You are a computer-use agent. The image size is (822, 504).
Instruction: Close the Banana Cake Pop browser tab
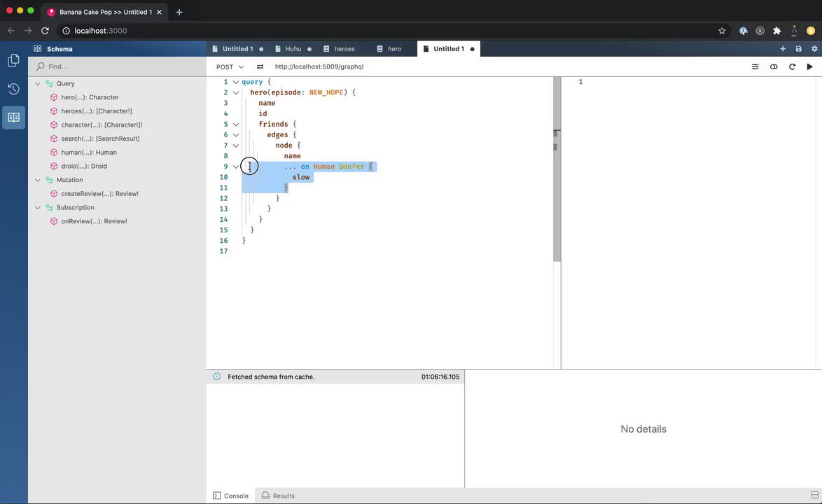click(160, 12)
